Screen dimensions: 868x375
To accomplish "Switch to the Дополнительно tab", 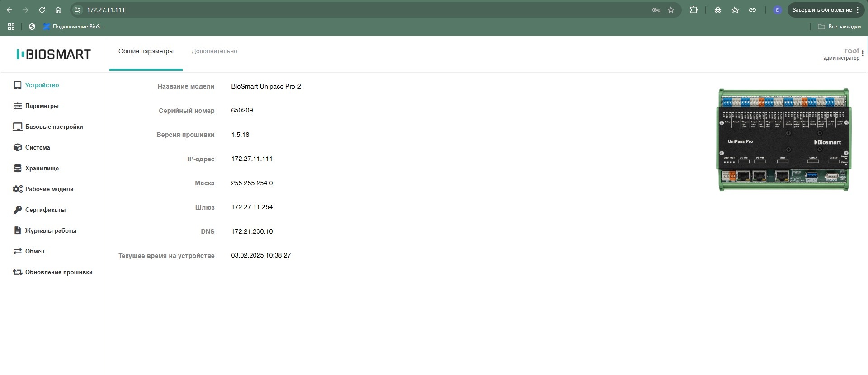I will (214, 52).
